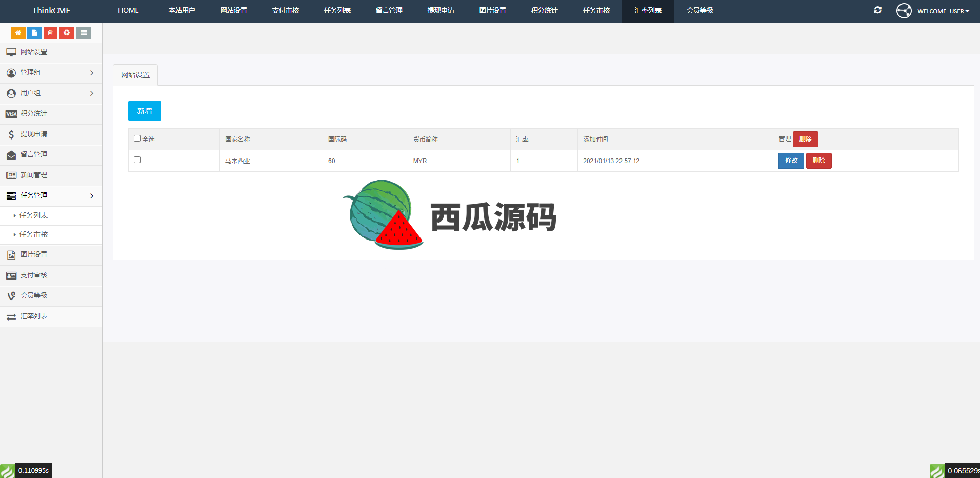
Task: Click the envelope icon beside 留言管理
Action: coord(11,155)
